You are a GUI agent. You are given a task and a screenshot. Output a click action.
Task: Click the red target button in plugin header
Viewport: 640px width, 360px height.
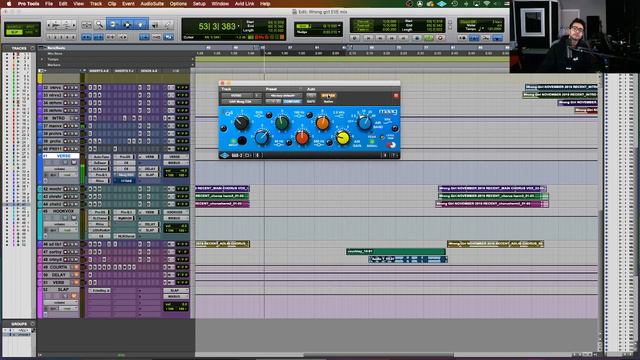(x=396, y=96)
